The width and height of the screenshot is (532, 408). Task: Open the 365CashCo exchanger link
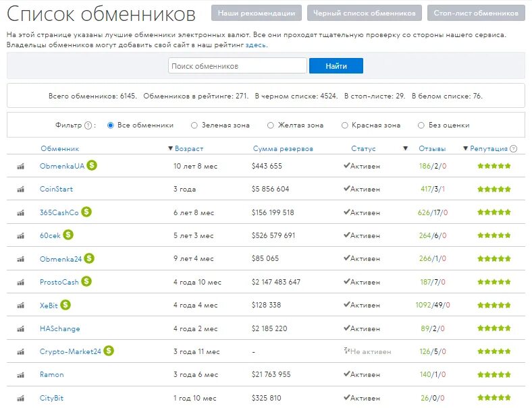coord(59,212)
